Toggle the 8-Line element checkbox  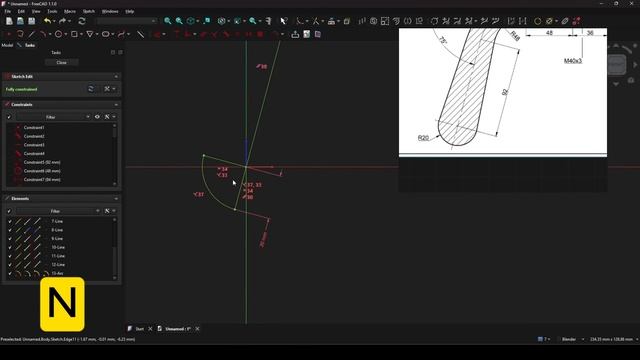[x=10, y=230]
